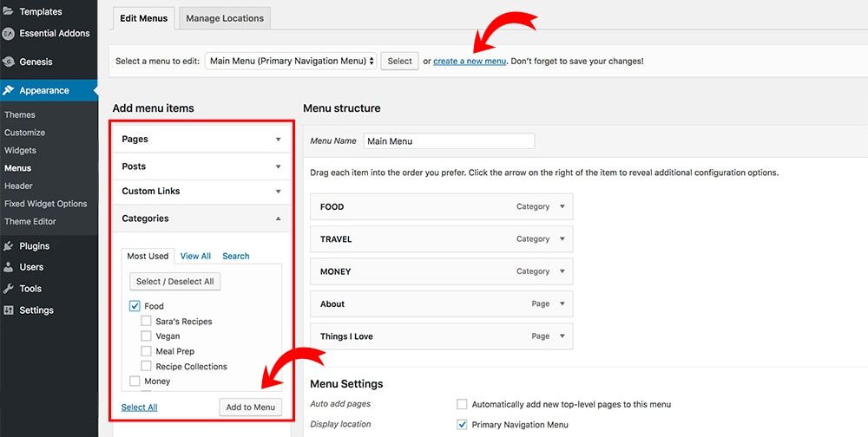Open the menu selection dropdown
The image size is (868, 437).
(292, 61)
